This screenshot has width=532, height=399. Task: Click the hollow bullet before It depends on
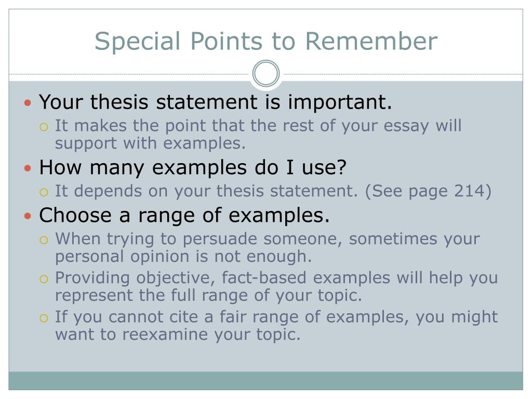pos(44,192)
